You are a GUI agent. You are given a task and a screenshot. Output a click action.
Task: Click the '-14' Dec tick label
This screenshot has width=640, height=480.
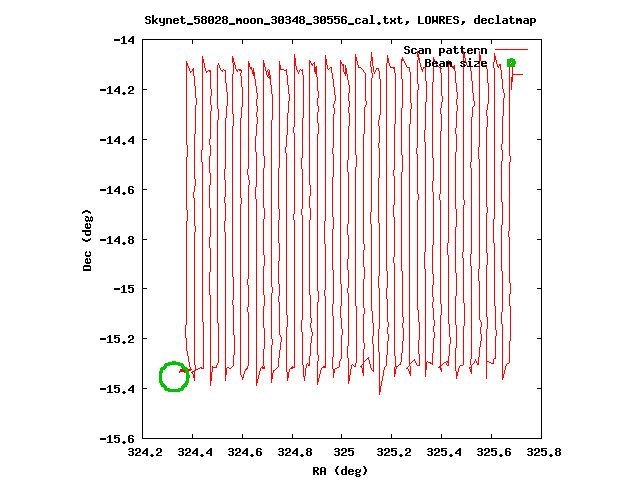[124, 40]
